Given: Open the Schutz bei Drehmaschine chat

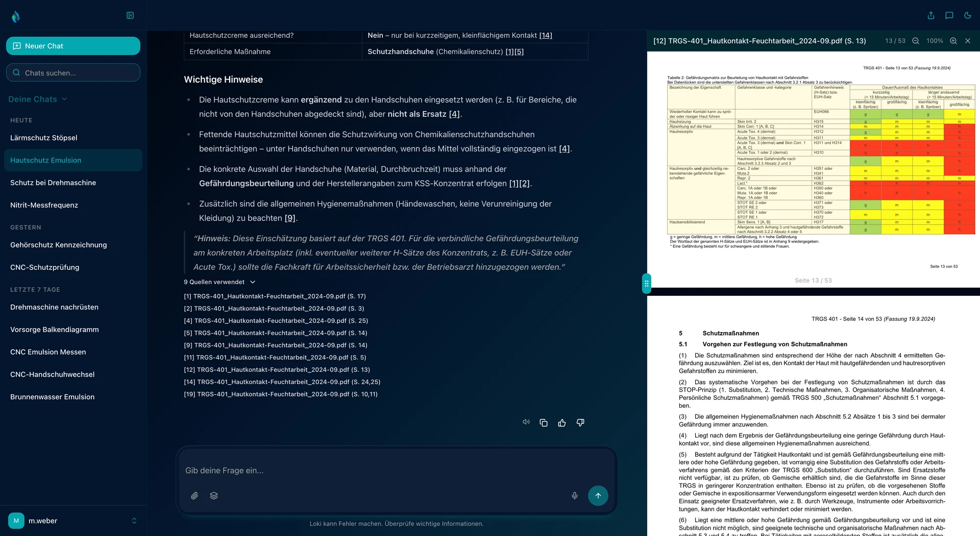Looking at the screenshot, I should [73, 183].
